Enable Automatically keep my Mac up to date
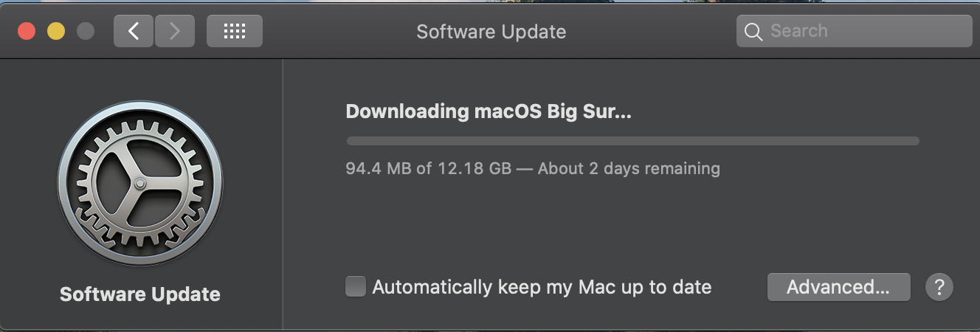Image resolution: width=980 pixels, height=332 pixels. [356, 286]
